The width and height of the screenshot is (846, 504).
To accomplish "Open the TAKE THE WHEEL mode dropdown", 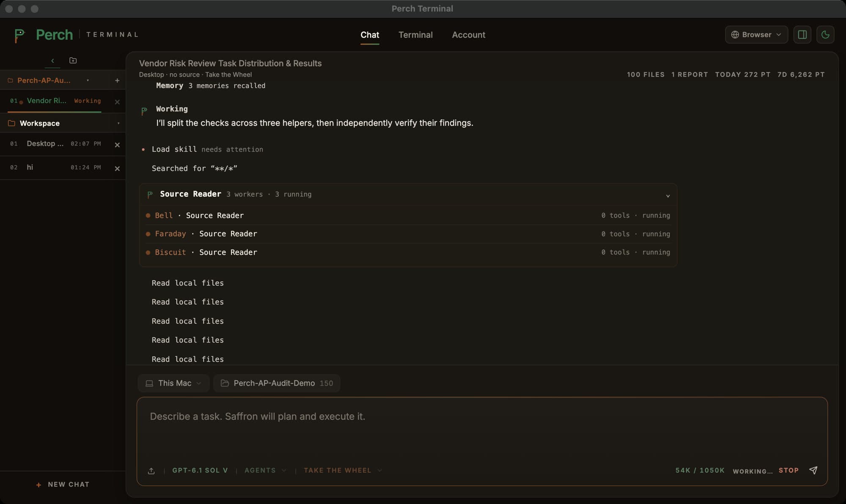I will (343, 470).
